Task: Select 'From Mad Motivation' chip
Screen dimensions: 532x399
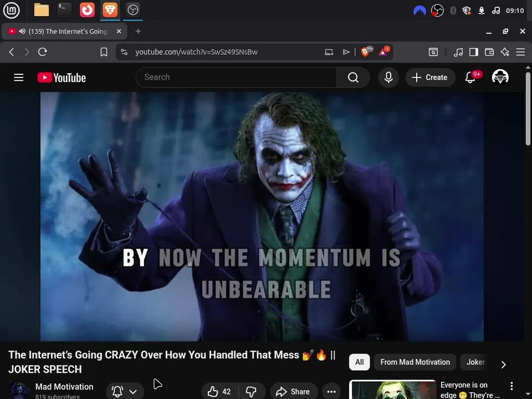Action: (x=415, y=362)
